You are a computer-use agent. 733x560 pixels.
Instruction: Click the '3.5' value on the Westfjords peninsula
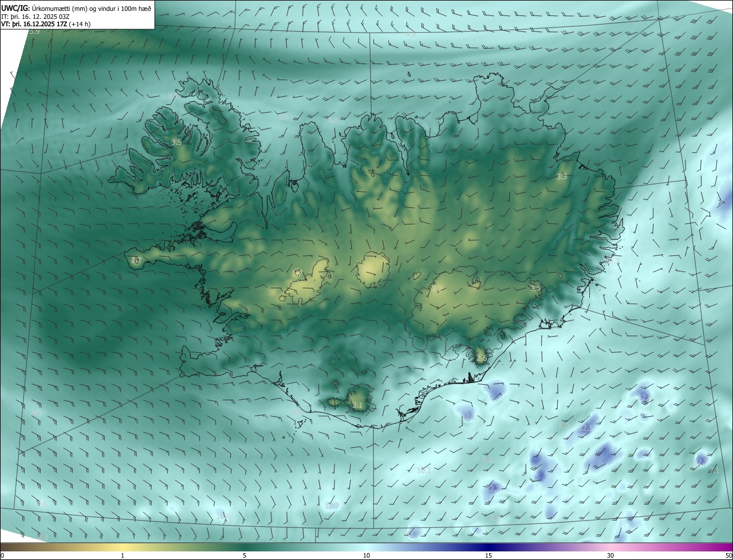[176, 142]
